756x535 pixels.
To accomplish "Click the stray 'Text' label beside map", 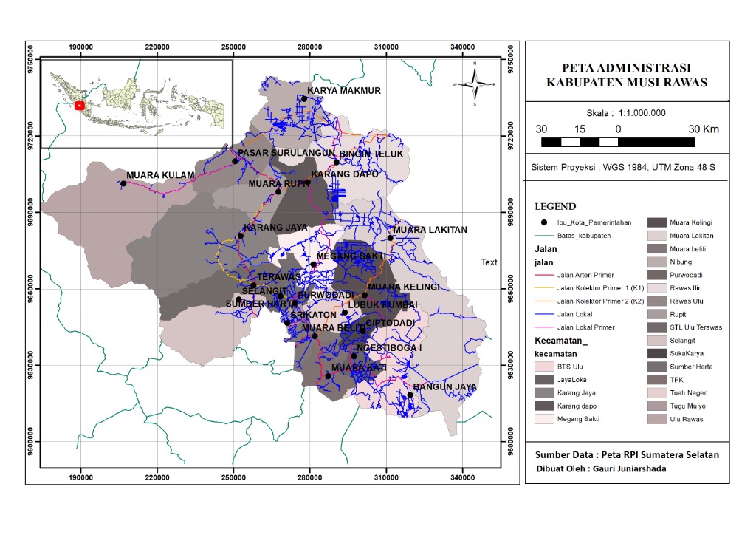I will coord(489,262).
